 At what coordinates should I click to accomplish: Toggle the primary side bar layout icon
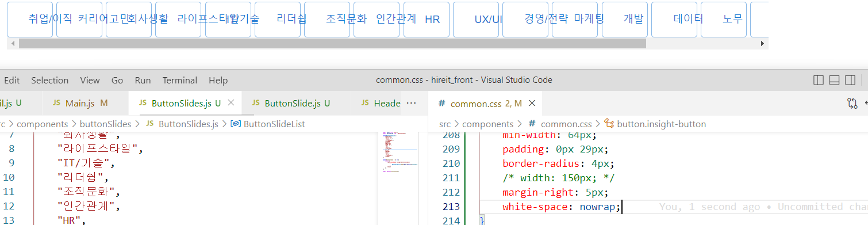coord(819,80)
